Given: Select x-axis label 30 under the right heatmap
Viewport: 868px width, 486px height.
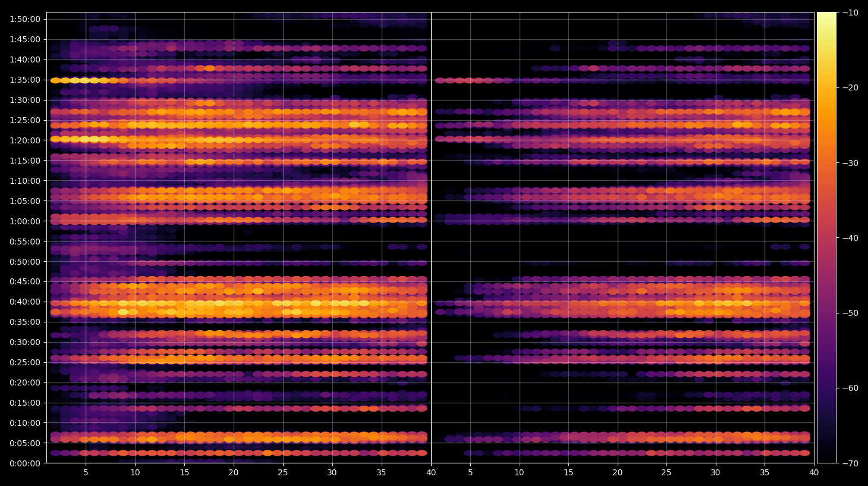Looking at the screenshot, I should pyautogui.click(x=715, y=473).
